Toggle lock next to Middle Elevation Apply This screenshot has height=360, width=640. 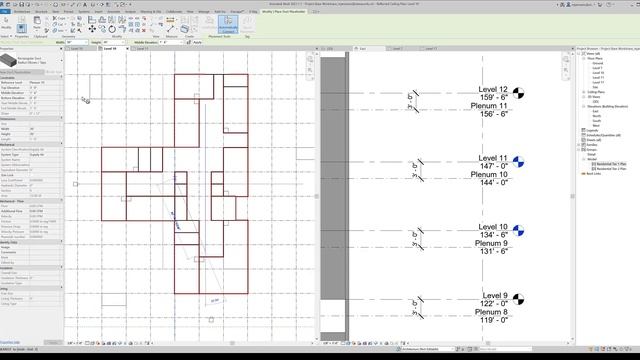[189, 42]
